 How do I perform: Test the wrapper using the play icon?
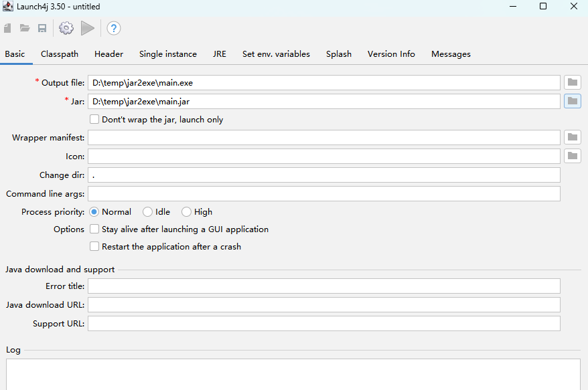[87, 28]
